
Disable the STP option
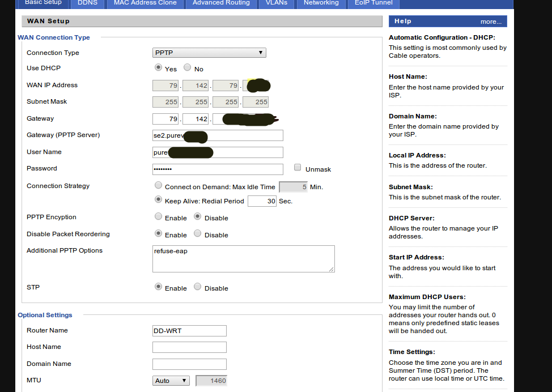coord(197,287)
